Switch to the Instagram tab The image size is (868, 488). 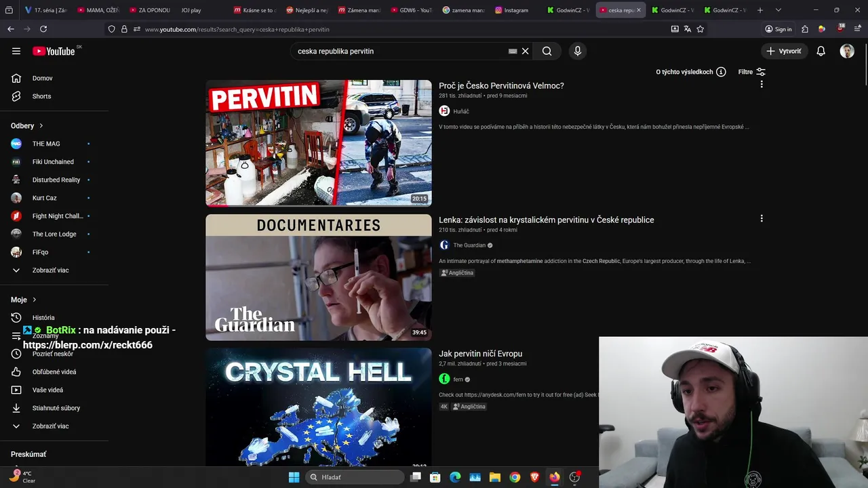click(x=515, y=10)
